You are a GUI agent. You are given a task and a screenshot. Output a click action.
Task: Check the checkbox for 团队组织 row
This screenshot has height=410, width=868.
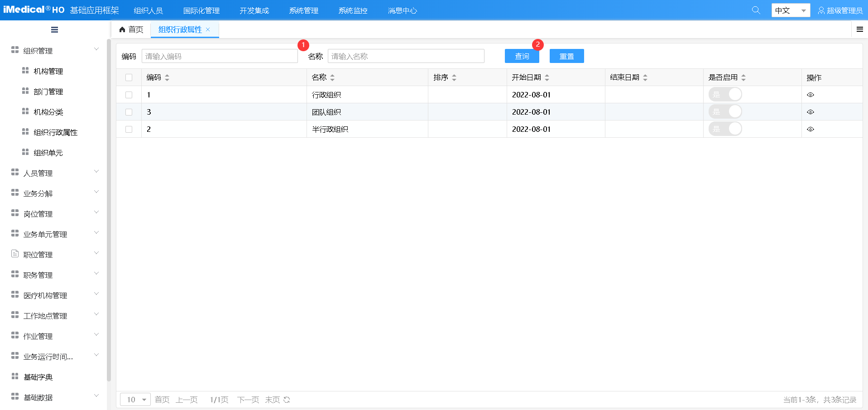tap(129, 112)
